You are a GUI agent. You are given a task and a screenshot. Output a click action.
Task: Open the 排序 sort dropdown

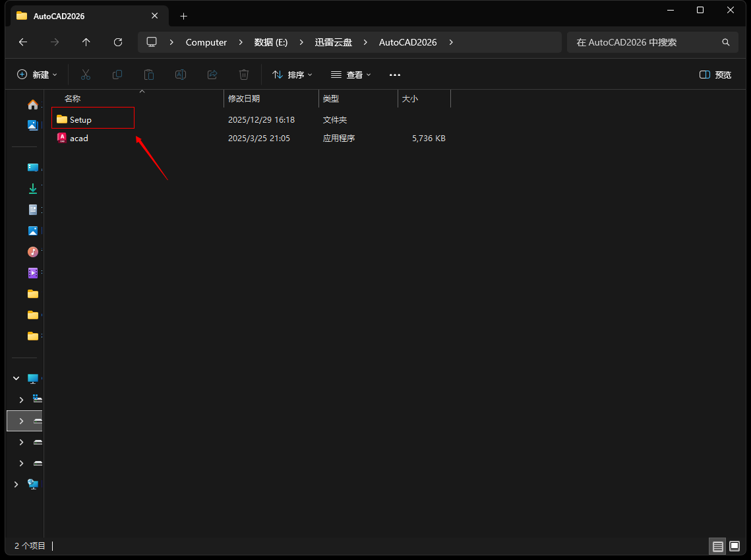(292, 75)
